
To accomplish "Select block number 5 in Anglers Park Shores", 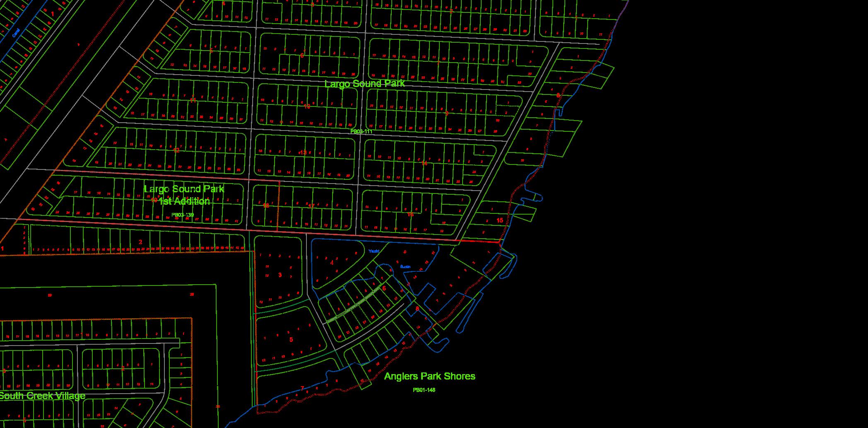I will [291, 340].
